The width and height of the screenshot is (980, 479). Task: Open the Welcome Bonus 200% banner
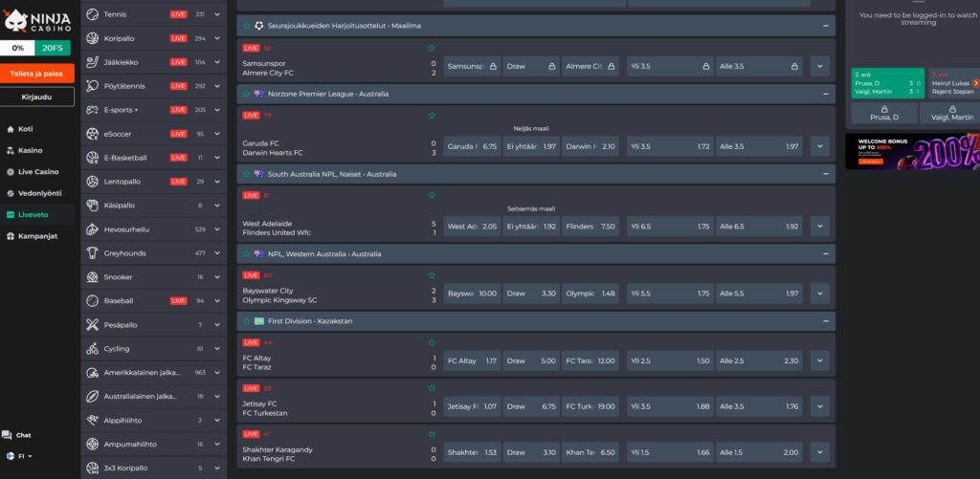pos(912,152)
